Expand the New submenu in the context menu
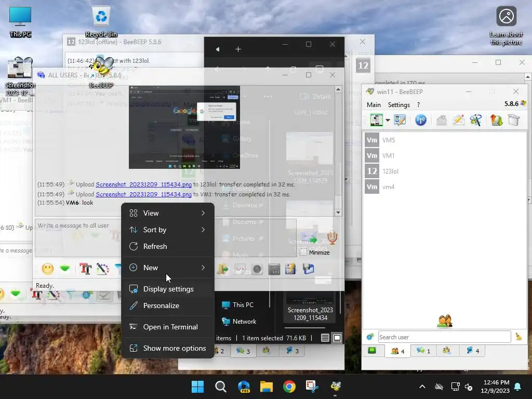 pyautogui.click(x=168, y=268)
